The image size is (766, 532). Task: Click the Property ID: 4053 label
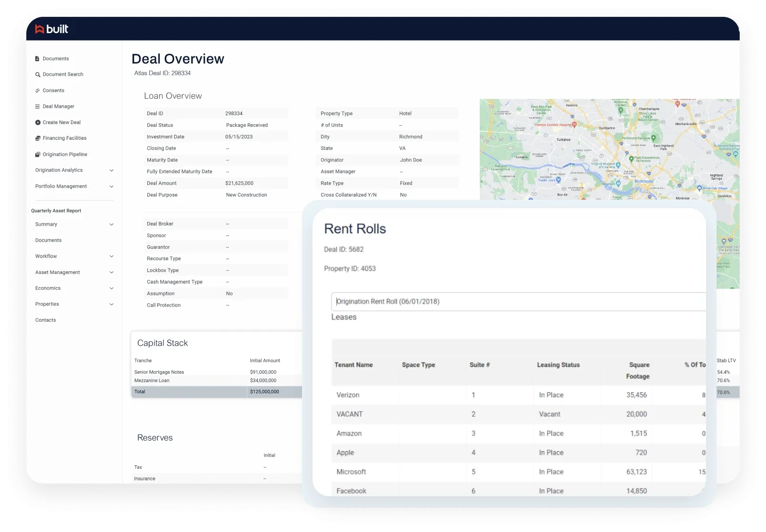click(x=350, y=269)
